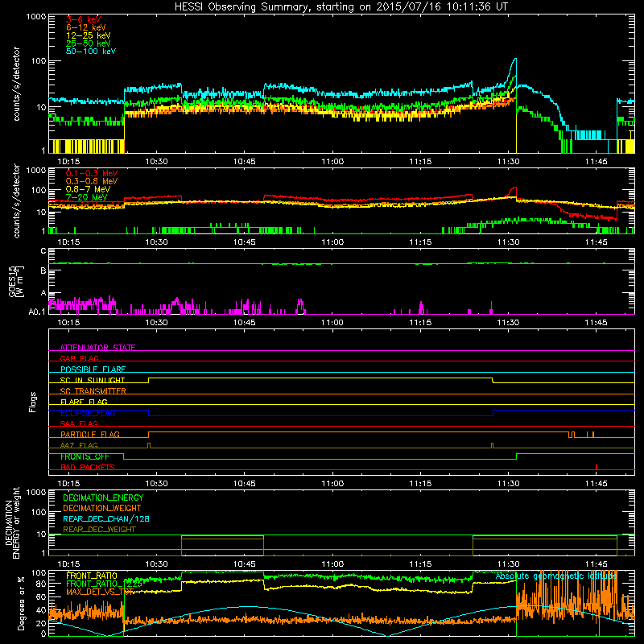Click the orange MAX_DET_VS_TOT legend label
This screenshot has height=644, width=644.
coord(100,592)
